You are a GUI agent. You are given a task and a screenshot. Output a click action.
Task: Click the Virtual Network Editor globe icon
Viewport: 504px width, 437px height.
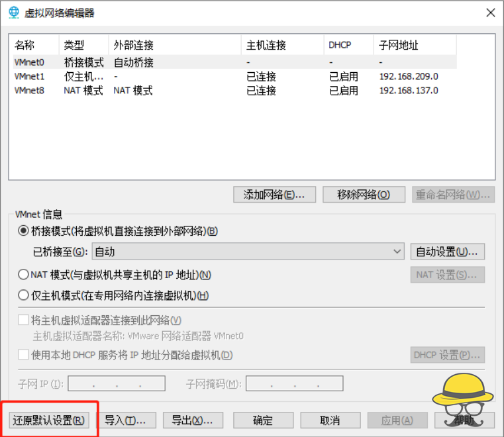[14, 13]
